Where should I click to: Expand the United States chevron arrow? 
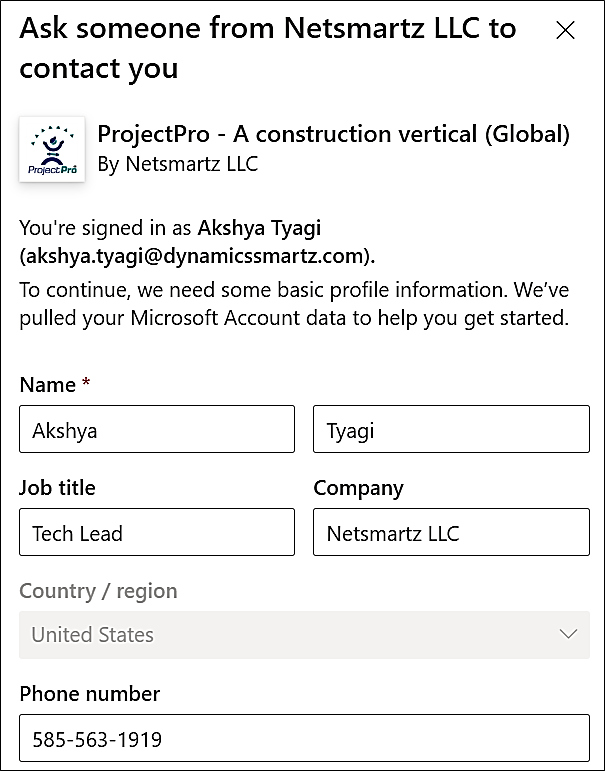(569, 634)
